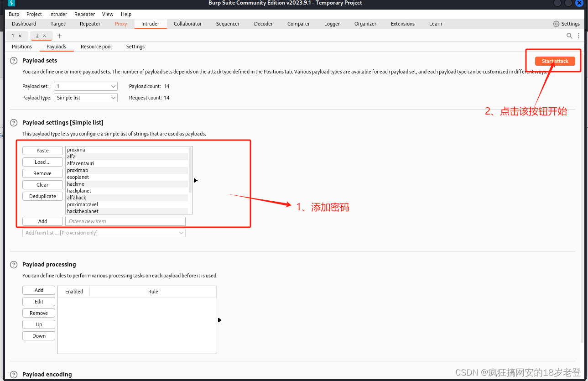Remove the selected payload item

pyautogui.click(x=42, y=173)
